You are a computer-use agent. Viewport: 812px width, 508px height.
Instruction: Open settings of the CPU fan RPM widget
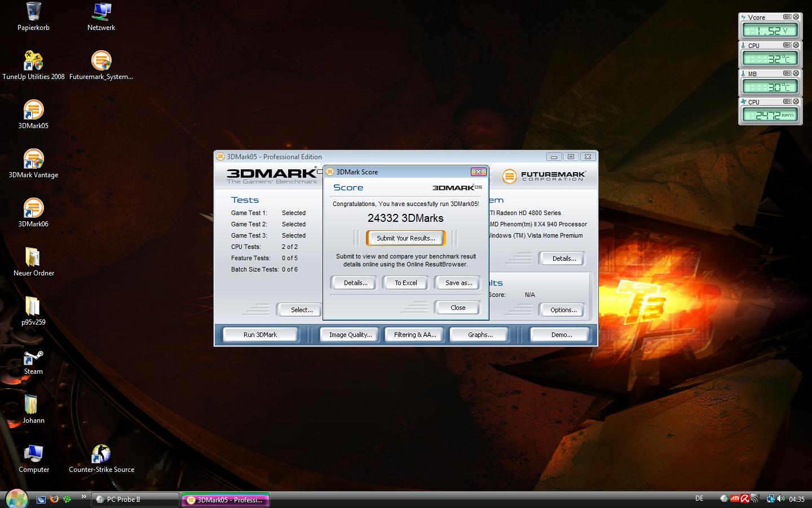(787, 102)
